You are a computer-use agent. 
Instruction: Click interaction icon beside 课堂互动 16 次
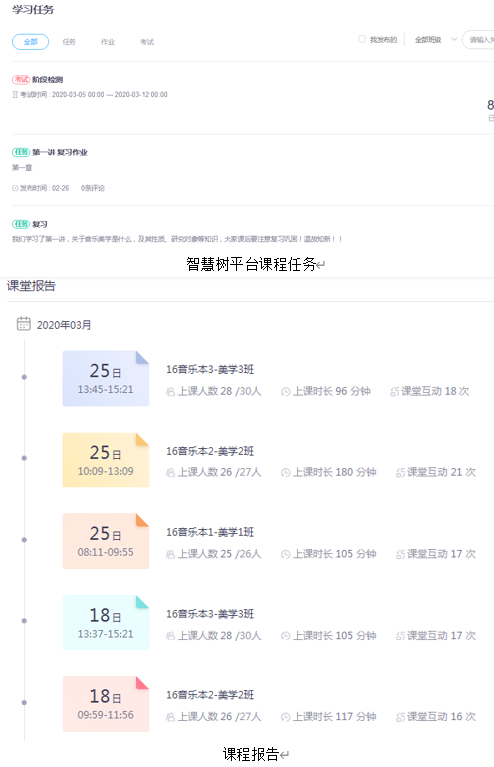(x=400, y=717)
